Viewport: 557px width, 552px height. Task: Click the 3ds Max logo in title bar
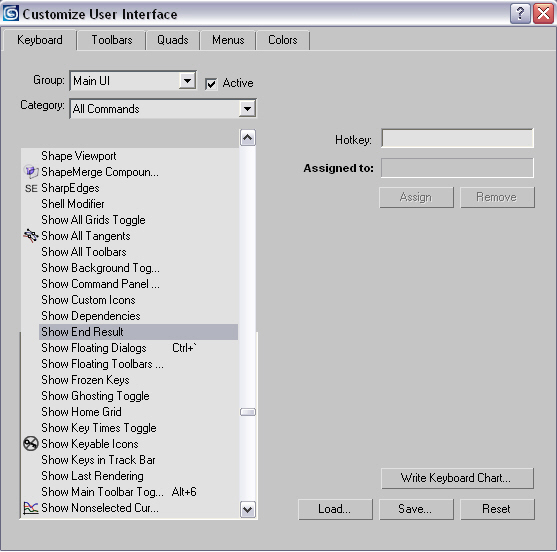click(11, 13)
